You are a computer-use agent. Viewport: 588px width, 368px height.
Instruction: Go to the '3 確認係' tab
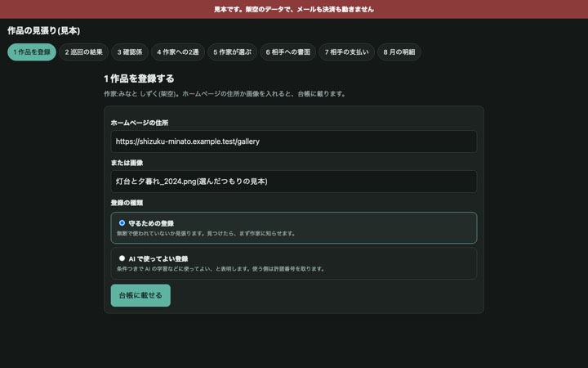130,52
